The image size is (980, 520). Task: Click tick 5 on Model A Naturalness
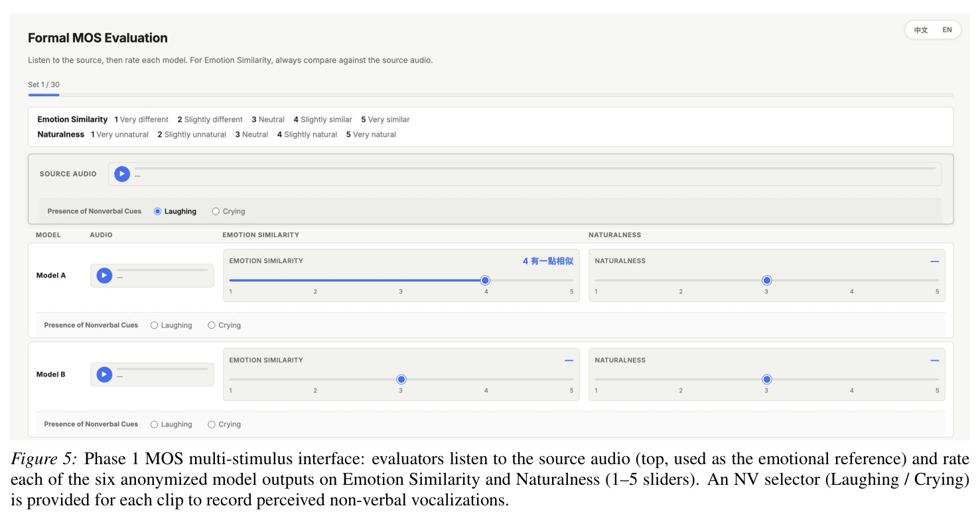(937, 292)
